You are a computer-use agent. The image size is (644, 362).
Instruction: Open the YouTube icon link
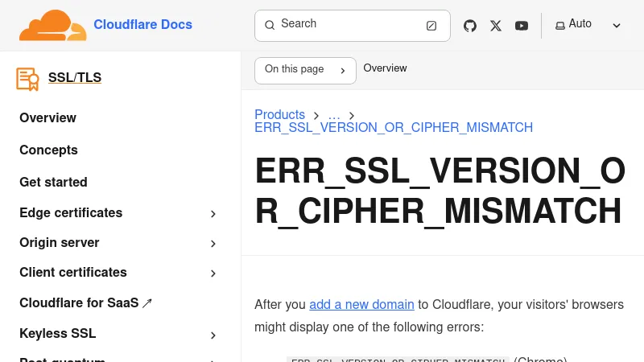pyautogui.click(x=522, y=26)
